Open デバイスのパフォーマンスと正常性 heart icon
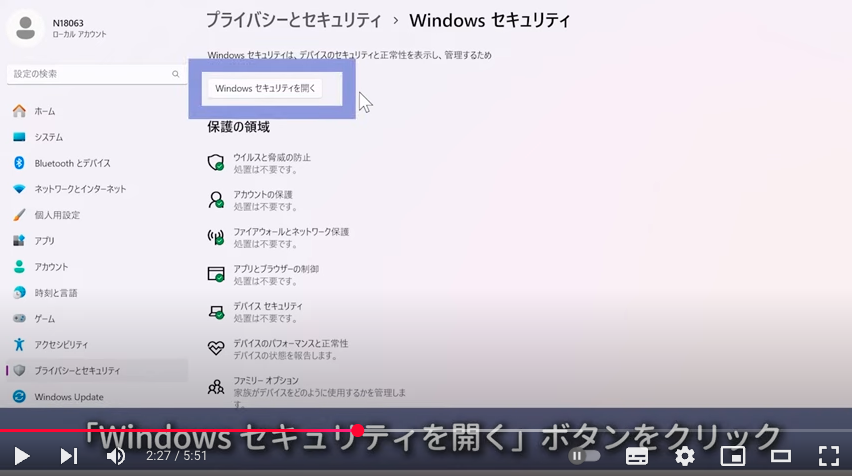 [x=216, y=348]
